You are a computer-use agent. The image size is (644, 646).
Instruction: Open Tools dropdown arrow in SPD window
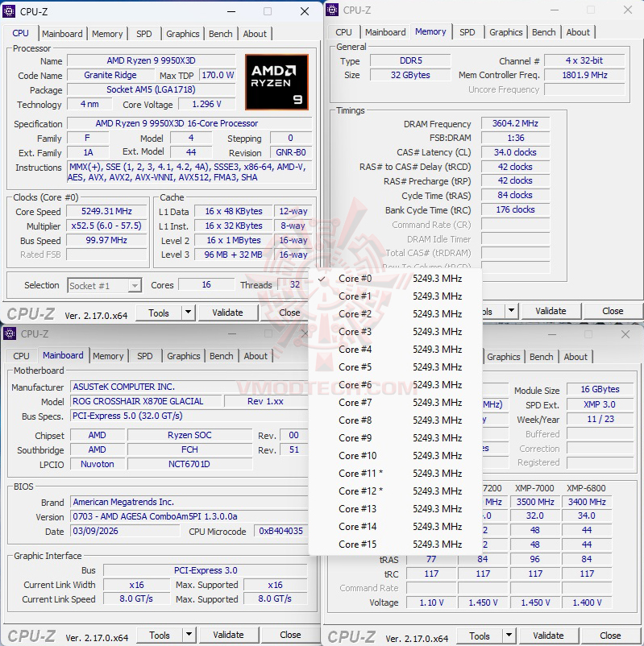coord(509,636)
